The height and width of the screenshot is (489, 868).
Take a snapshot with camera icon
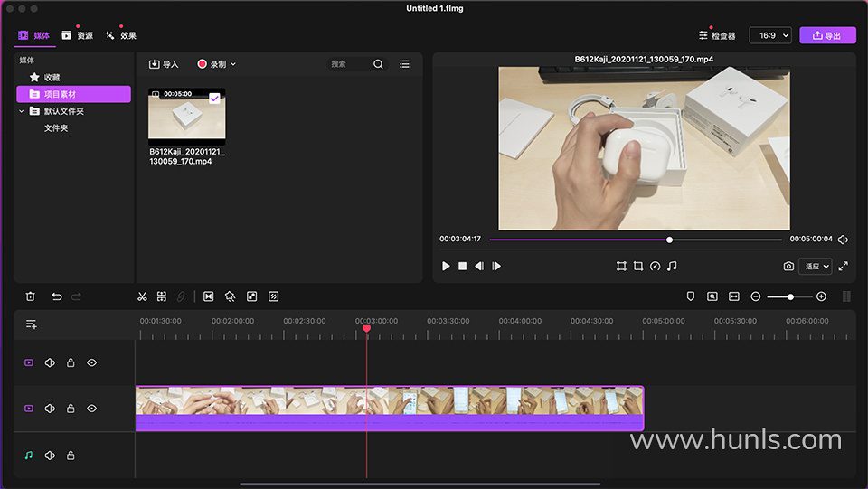[x=788, y=266]
